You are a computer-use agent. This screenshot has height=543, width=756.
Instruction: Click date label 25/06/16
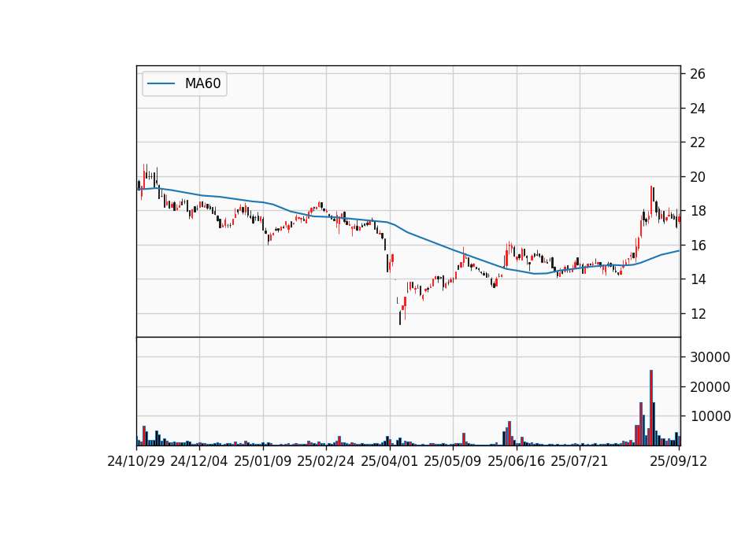[517, 461]
